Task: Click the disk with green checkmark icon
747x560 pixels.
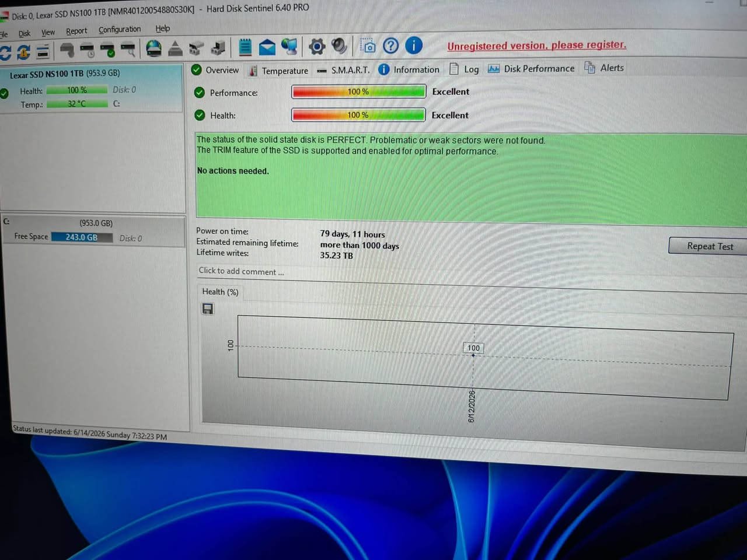Action: [x=107, y=51]
